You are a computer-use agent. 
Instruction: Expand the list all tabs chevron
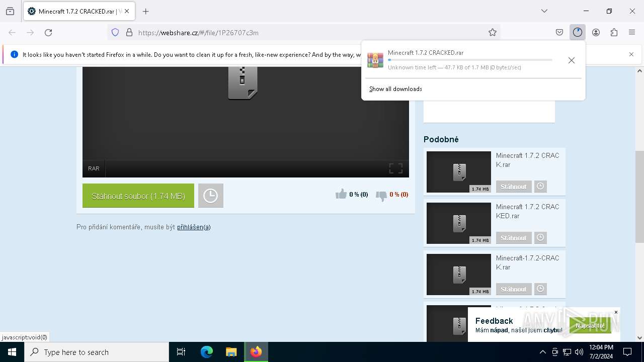544,11
